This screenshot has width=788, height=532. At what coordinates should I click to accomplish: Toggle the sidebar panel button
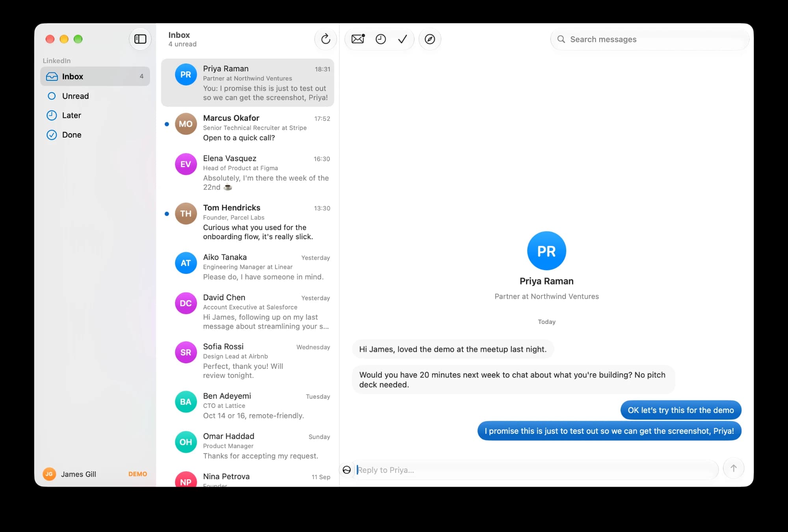pyautogui.click(x=140, y=39)
